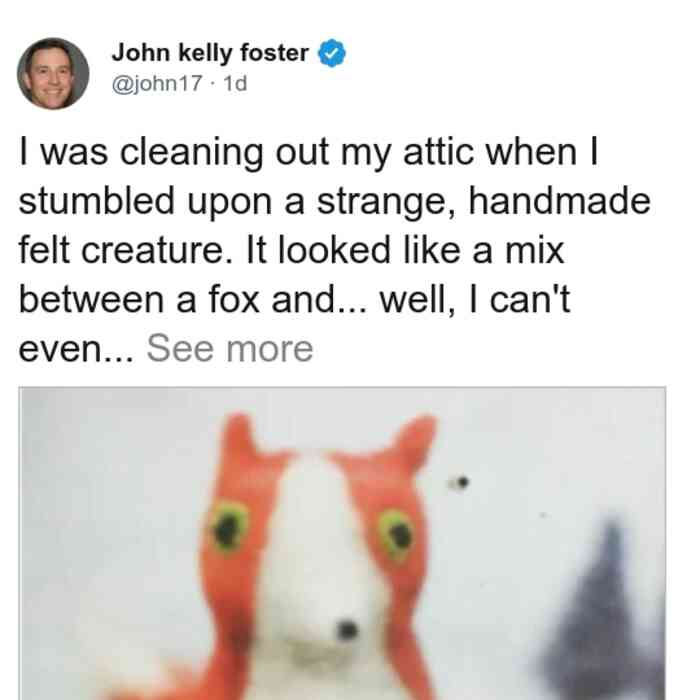Screen dimensions: 700x700
Task: Click the blue verified checkmark badge
Action: (331, 53)
